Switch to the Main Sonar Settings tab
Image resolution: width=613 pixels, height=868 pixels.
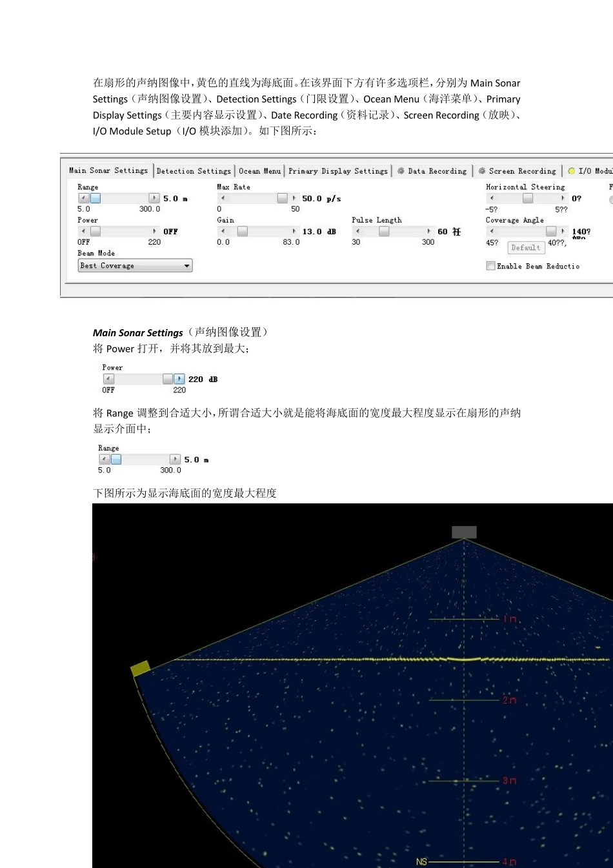[108, 170]
